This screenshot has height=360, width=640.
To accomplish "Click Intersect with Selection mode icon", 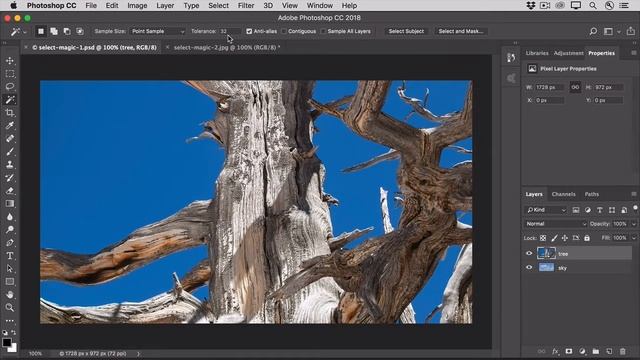I will point(80,31).
